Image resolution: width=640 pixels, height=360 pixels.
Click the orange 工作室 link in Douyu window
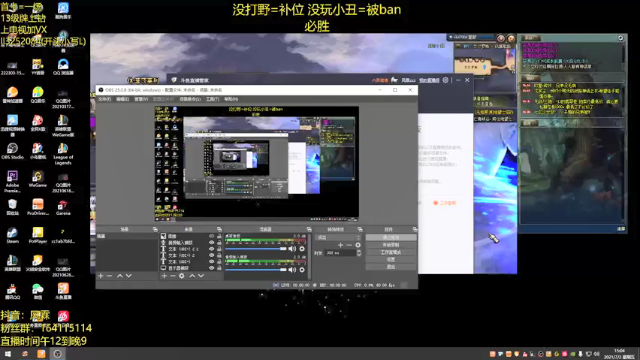click(x=445, y=203)
